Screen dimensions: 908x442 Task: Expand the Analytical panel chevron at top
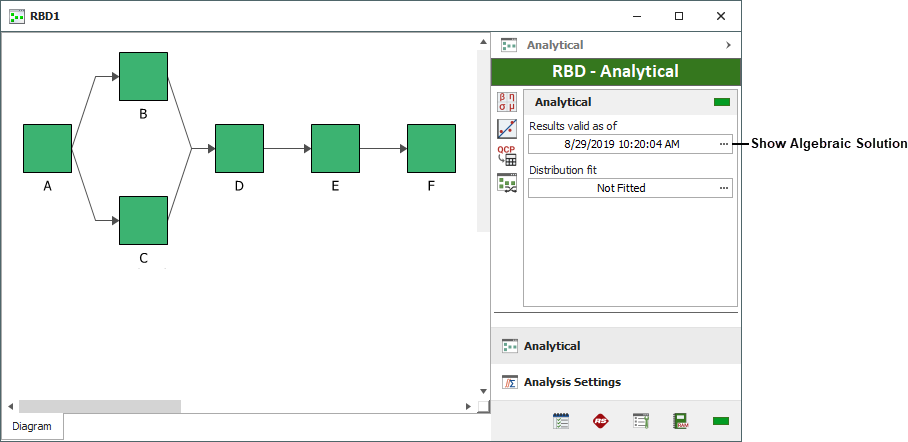pyautogui.click(x=727, y=45)
